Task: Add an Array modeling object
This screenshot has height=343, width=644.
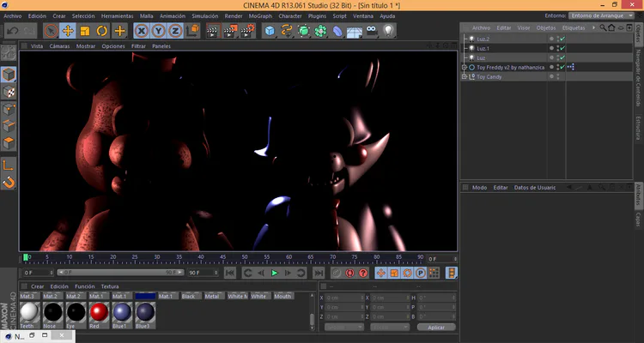Action: click(321, 31)
